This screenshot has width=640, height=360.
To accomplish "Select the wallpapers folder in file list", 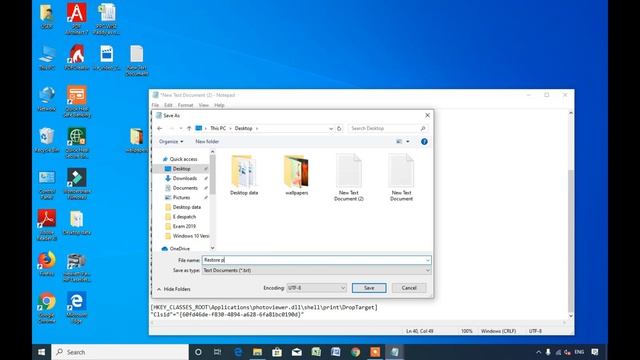I will [x=297, y=175].
